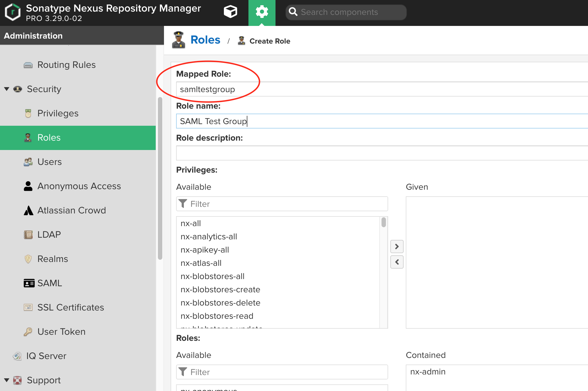Viewport: 588px width, 391px height.
Task: Open the Users menu item
Action: (x=50, y=162)
